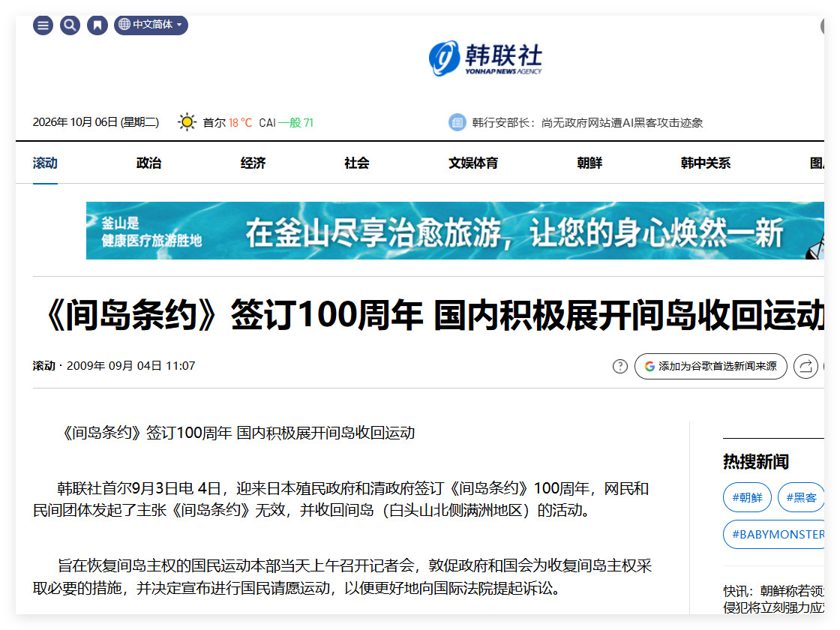The image size is (840, 630).
Task: Select the 韩中关系 tab
Action: click(706, 163)
